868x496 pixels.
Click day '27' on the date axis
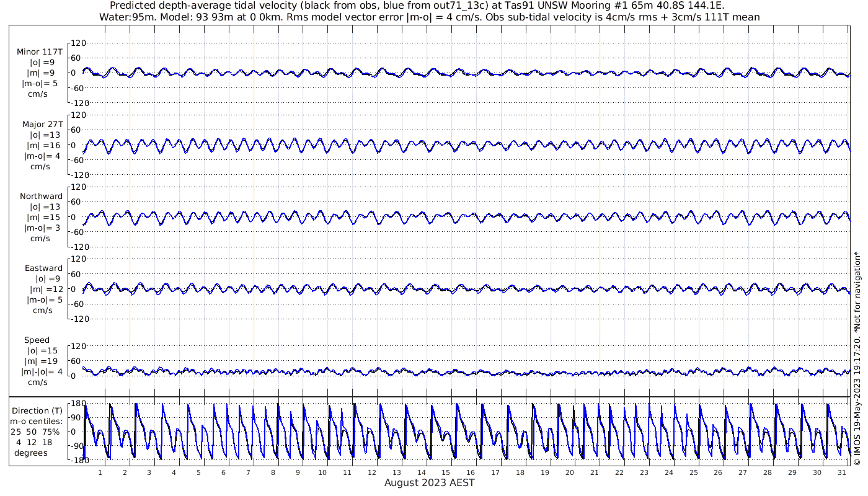(x=743, y=473)
